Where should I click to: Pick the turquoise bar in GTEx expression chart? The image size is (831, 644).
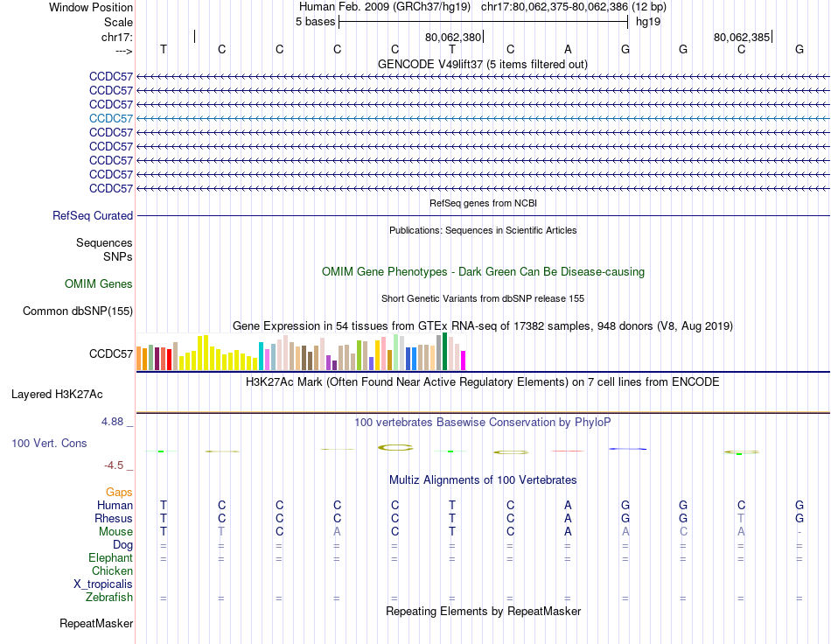point(261,355)
